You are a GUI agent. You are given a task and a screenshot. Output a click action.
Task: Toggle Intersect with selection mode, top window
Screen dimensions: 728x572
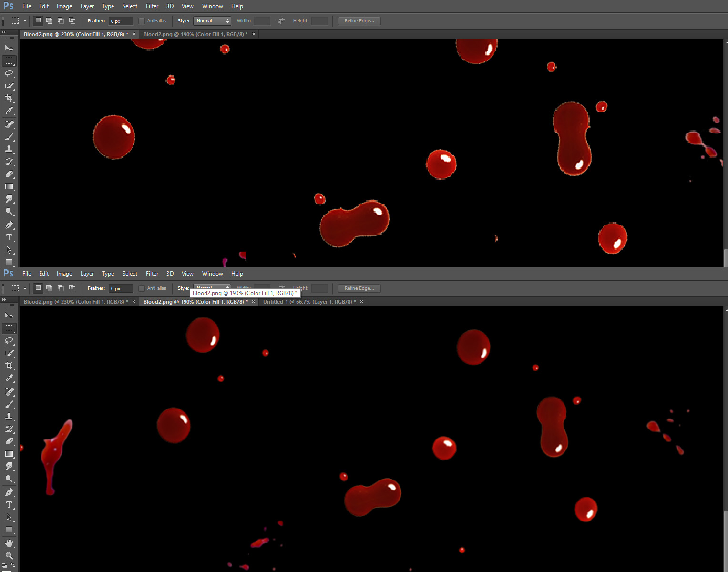(x=72, y=20)
